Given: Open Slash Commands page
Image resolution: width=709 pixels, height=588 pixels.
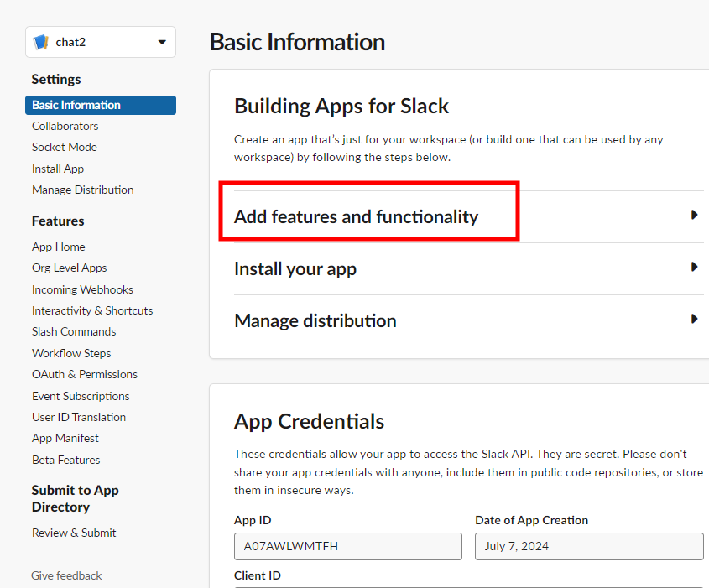Looking at the screenshot, I should 74,331.
